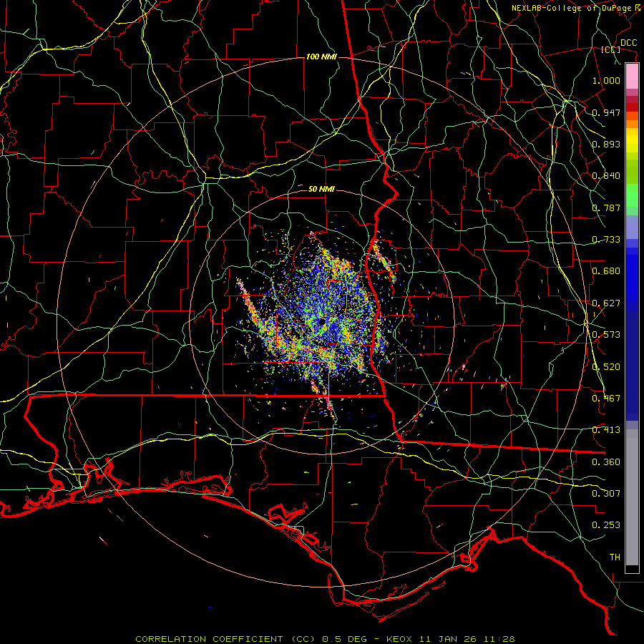Click the 0.680 scale value
This screenshot has height=644, width=644.
click(606, 270)
